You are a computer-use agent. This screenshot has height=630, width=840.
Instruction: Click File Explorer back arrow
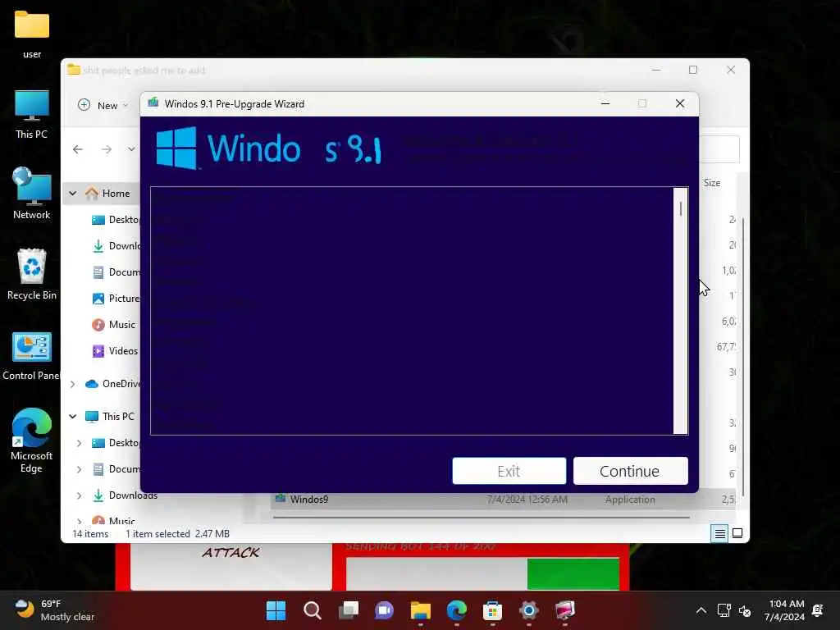pos(78,149)
